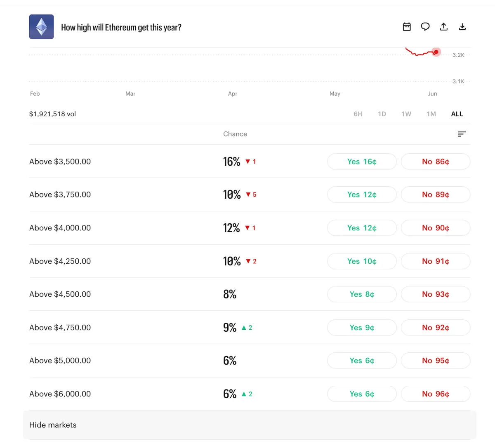Click the download icon

462,27
